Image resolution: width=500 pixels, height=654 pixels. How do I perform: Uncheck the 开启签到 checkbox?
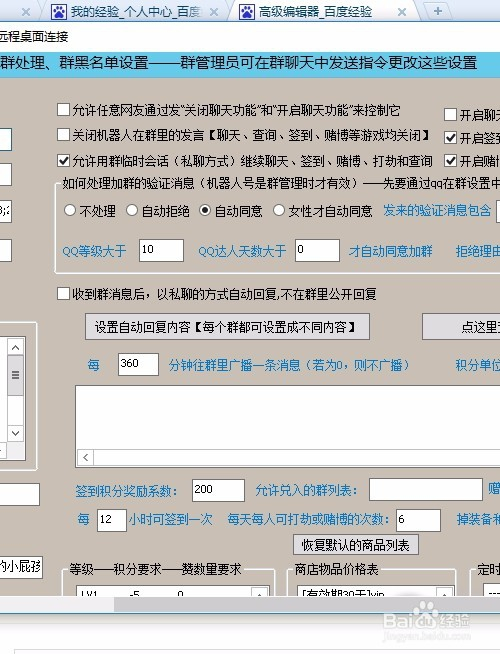pos(450,138)
